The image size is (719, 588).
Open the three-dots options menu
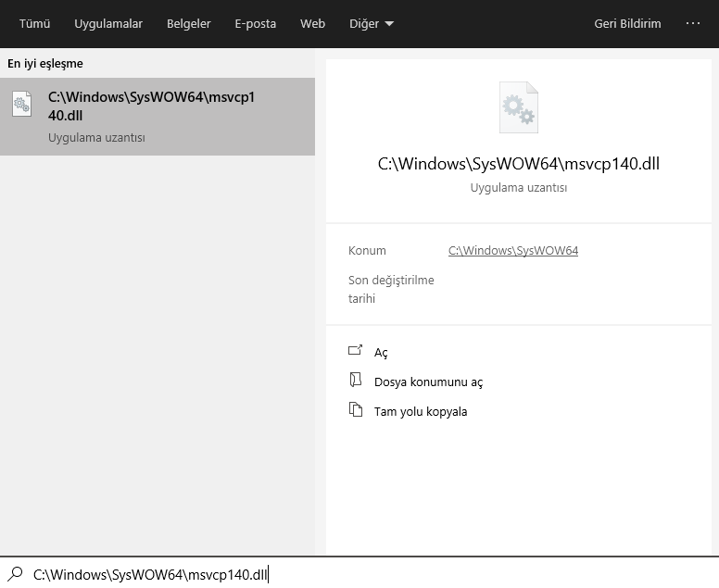(x=692, y=23)
